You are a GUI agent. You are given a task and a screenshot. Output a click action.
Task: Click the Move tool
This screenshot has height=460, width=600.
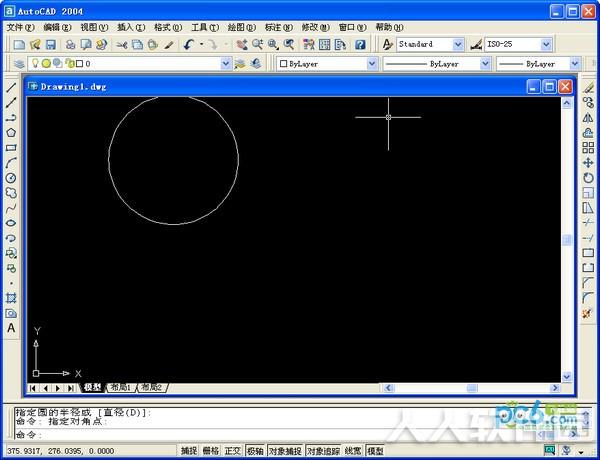click(588, 163)
